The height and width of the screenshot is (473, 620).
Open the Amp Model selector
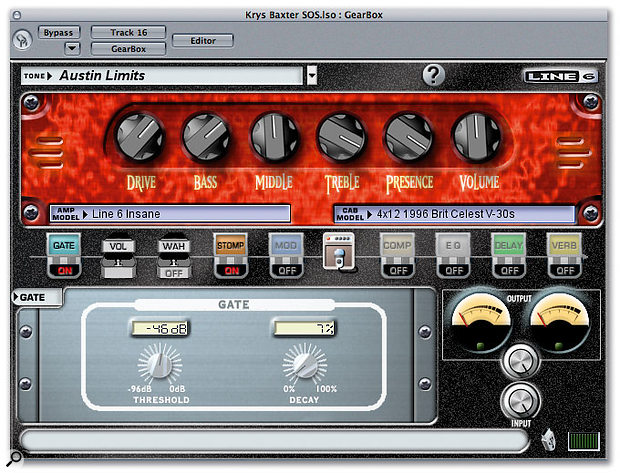(170, 214)
